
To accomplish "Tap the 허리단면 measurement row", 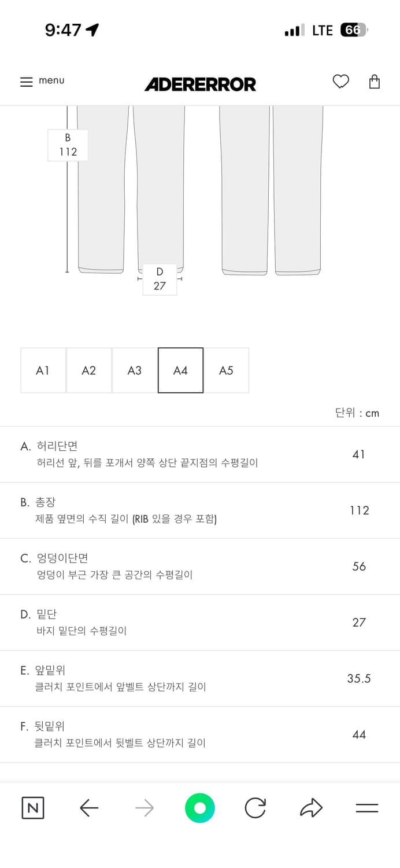I will [200, 454].
